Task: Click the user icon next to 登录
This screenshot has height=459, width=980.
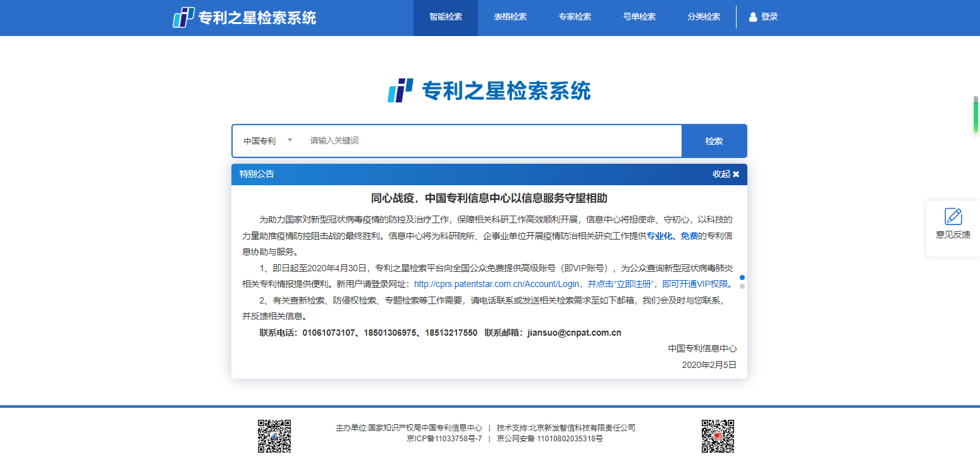Action: point(753,17)
